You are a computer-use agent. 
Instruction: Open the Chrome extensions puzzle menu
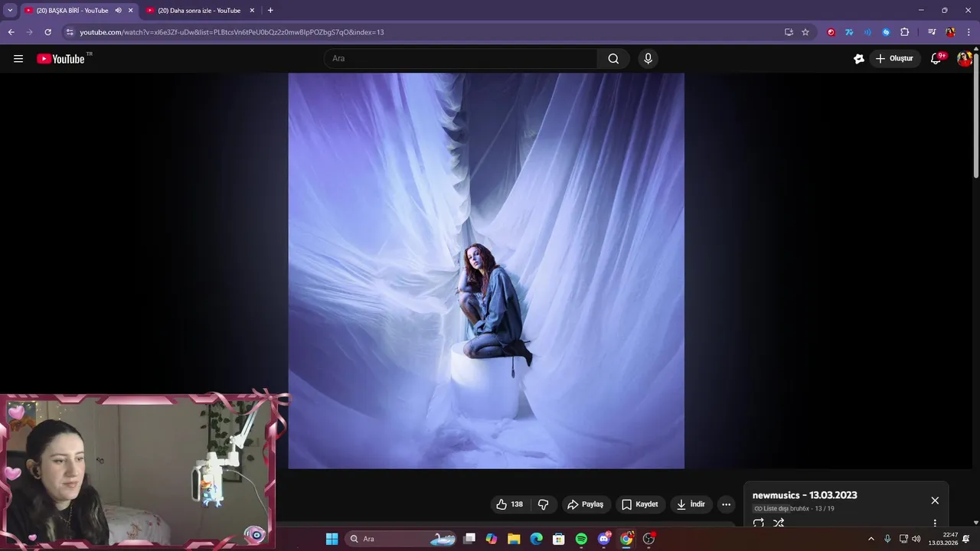tap(904, 32)
